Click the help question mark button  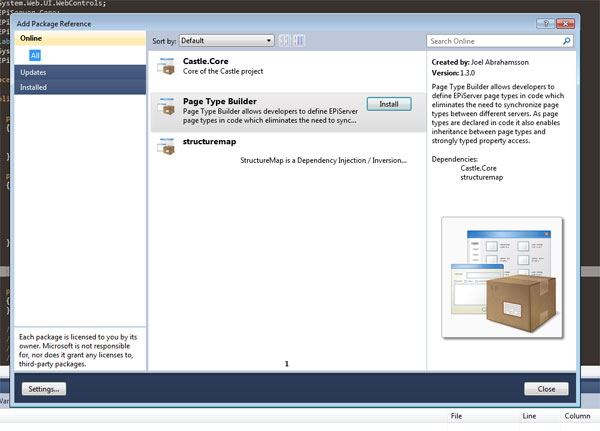pos(546,23)
